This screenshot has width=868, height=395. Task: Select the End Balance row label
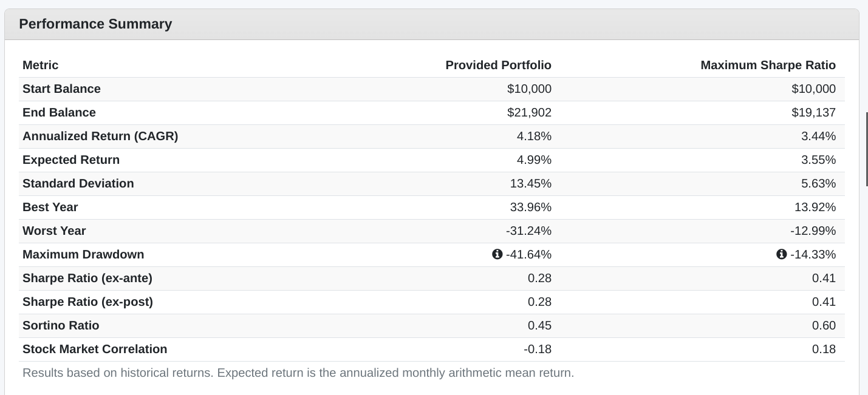tap(59, 112)
